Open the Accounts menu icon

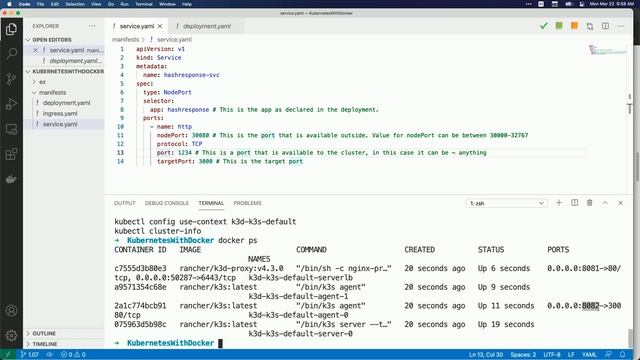click(11, 311)
